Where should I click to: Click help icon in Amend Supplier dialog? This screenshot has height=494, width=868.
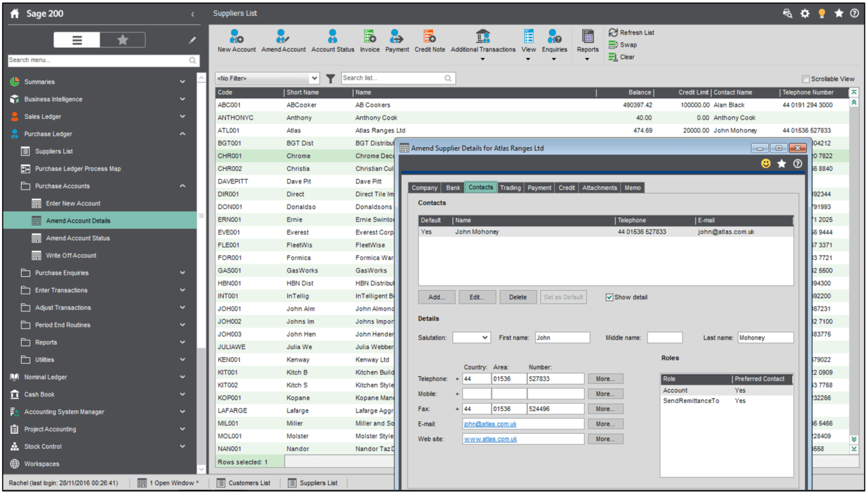(798, 163)
